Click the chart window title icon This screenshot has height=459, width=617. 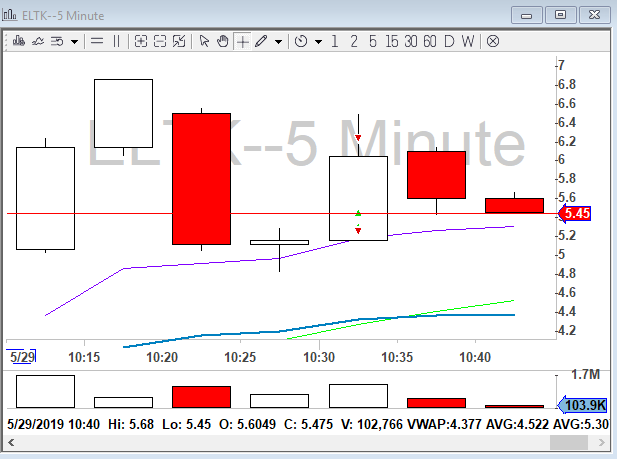pos(9,15)
